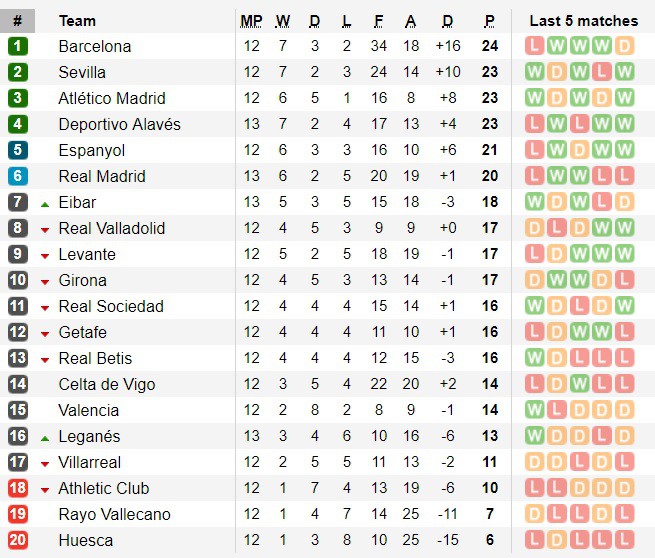The height and width of the screenshot is (558, 655).
Task: Sort table by points 'P' header
Action: (490, 20)
